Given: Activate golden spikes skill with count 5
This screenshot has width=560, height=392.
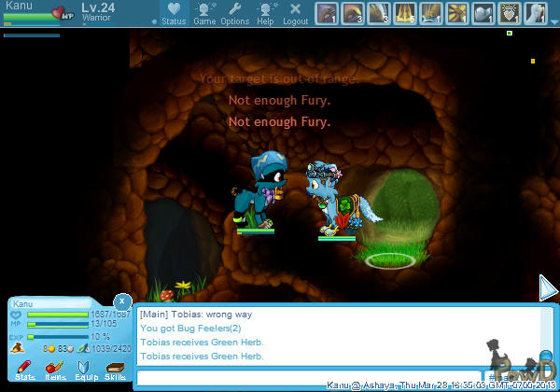Looking at the screenshot, I should click(x=405, y=13).
